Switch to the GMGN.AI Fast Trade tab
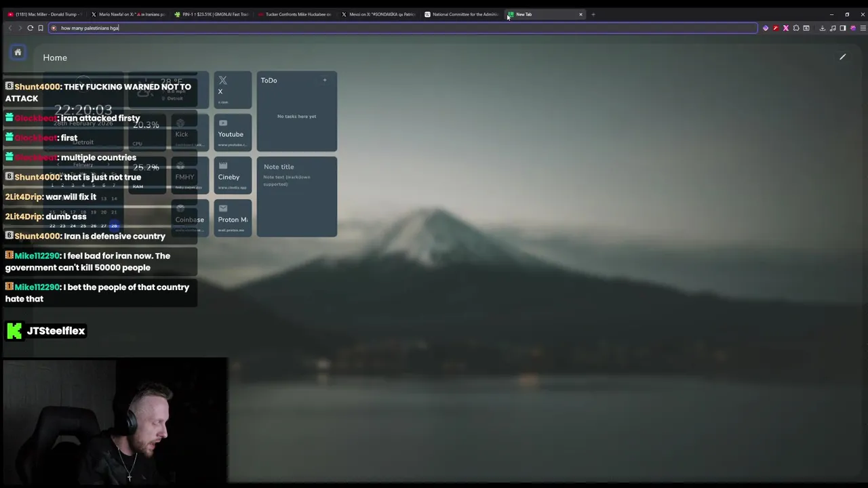The height and width of the screenshot is (488, 868). 212,14
